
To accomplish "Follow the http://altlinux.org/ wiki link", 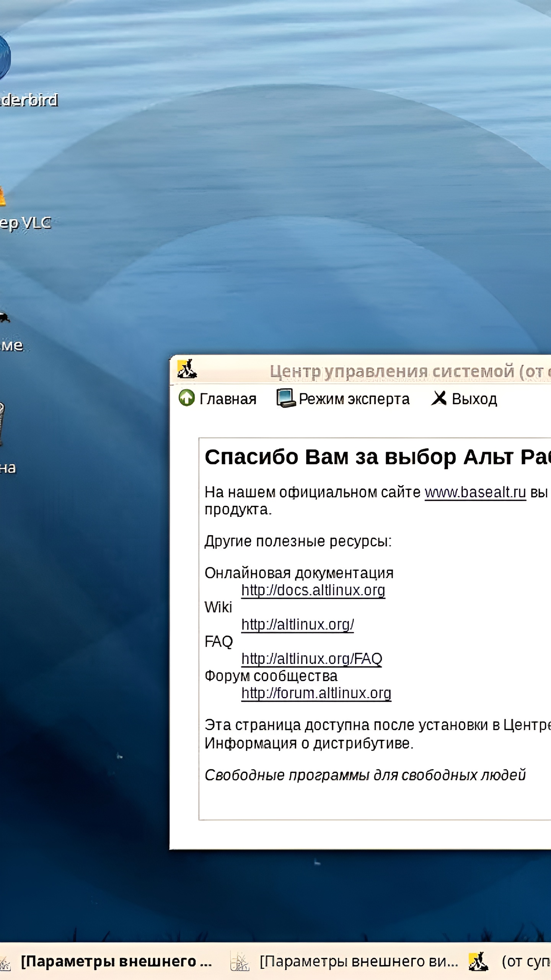I will (297, 625).
